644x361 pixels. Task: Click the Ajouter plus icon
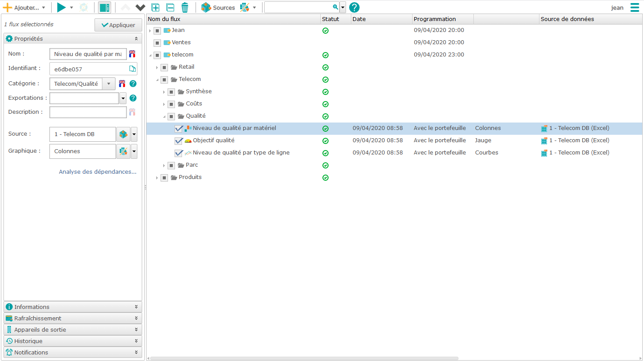(x=7, y=7)
